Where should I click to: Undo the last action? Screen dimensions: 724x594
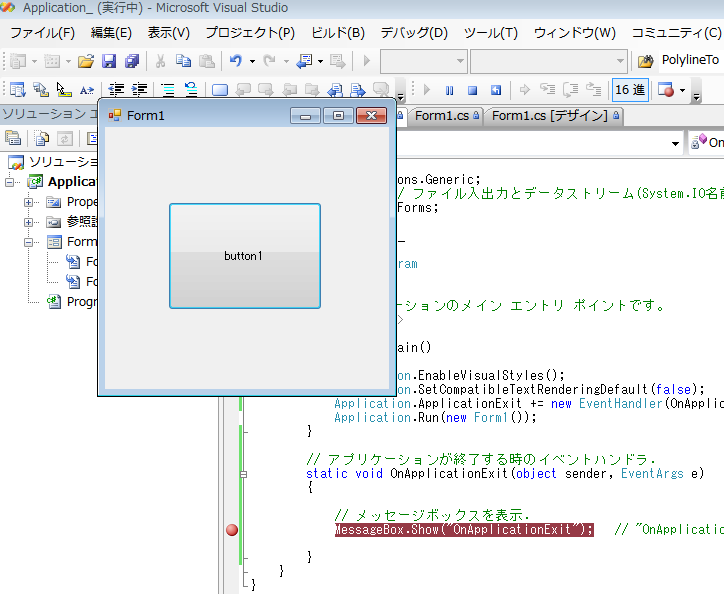point(235,61)
